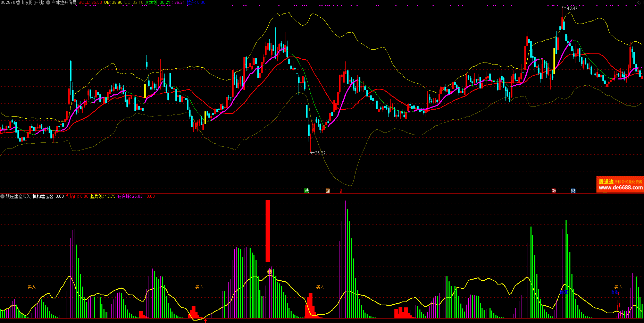Select the 布林拉升信号 indicator name

tap(64, 2)
